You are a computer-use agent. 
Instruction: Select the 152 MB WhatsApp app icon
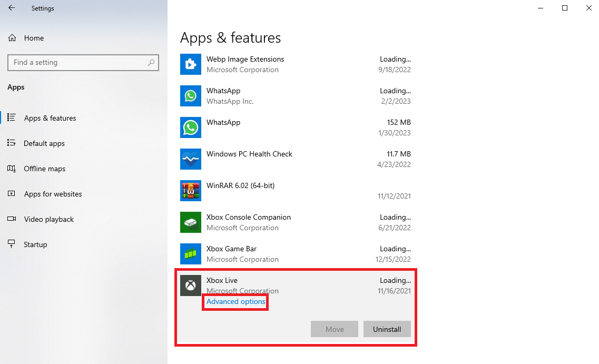point(191,127)
